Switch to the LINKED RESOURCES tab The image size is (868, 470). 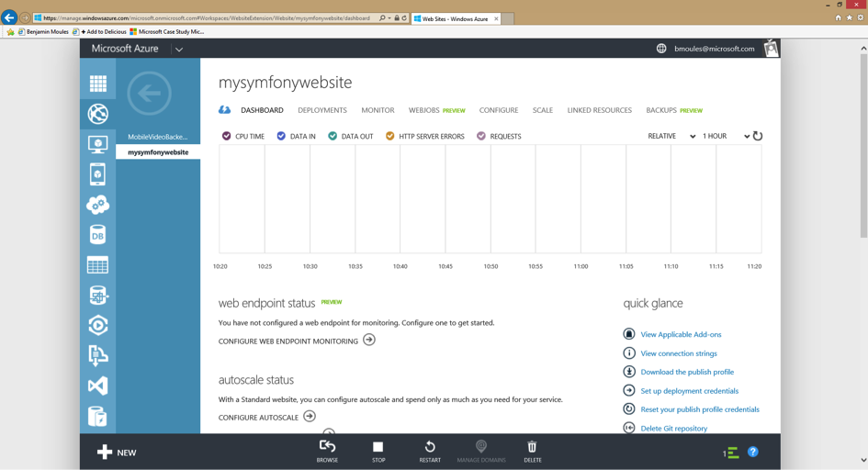(x=600, y=110)
